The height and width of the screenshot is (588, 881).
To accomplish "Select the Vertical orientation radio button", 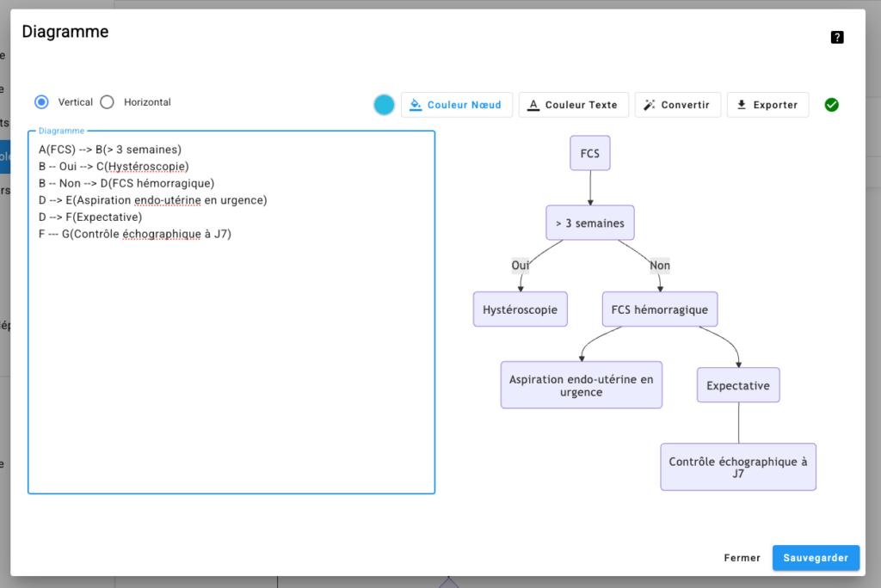I will 41,102.
